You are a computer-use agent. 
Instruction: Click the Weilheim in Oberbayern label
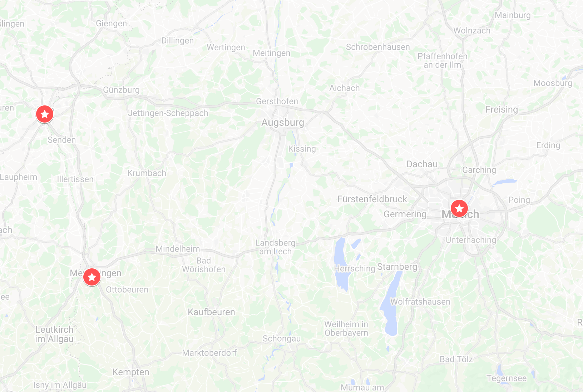tap(346, 328)
